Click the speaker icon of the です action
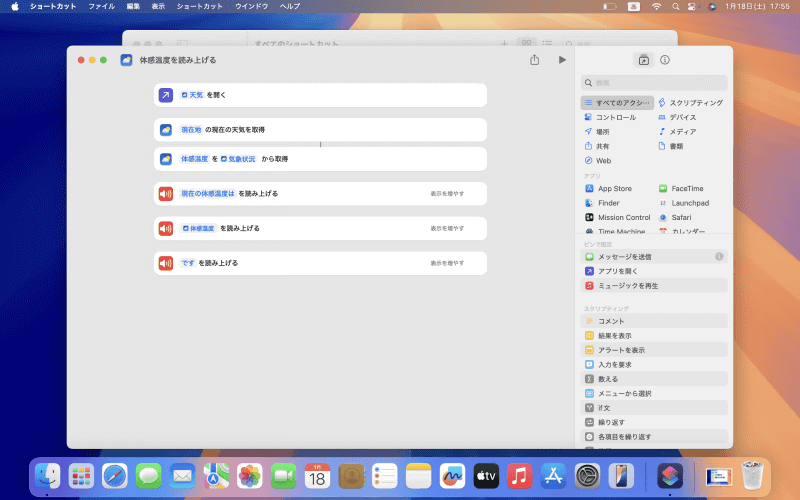 165,263
